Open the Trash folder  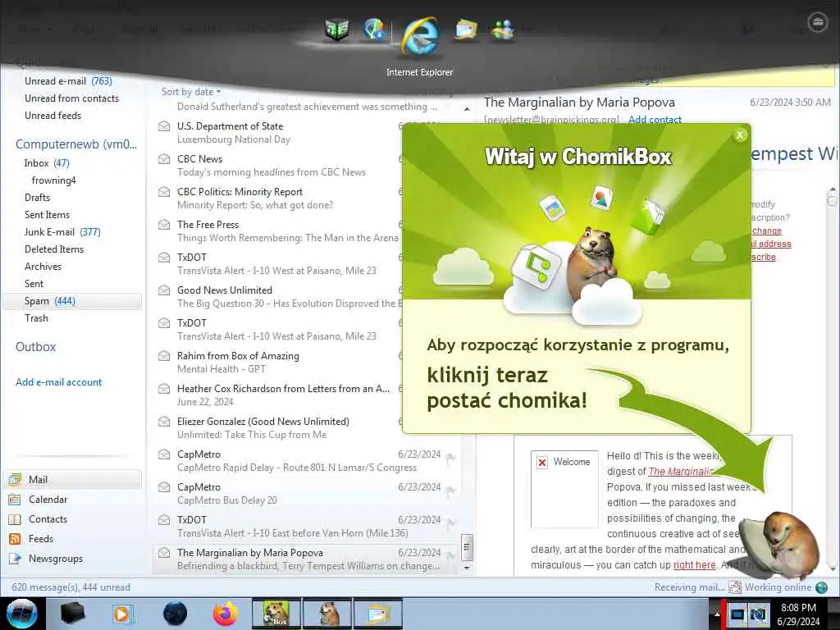36,318
